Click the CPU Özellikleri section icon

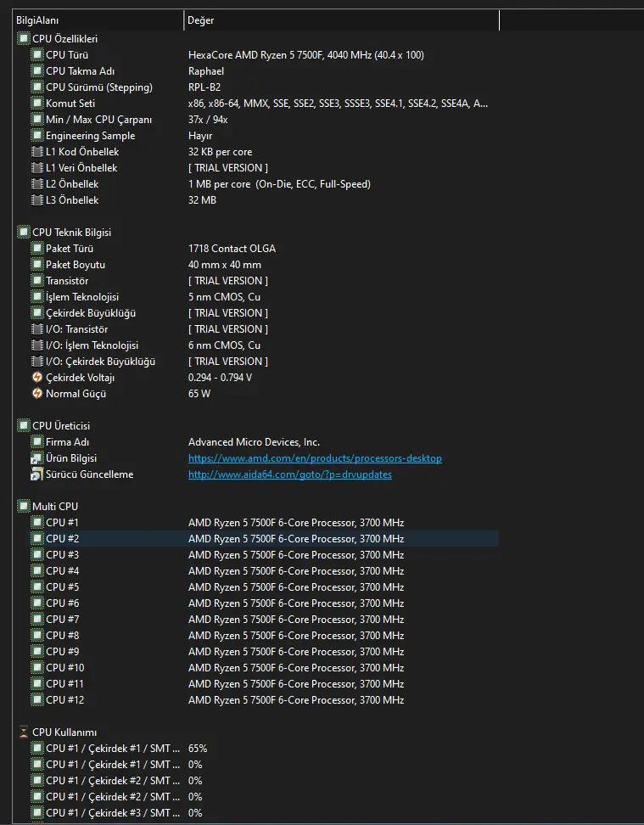[24, 38]
